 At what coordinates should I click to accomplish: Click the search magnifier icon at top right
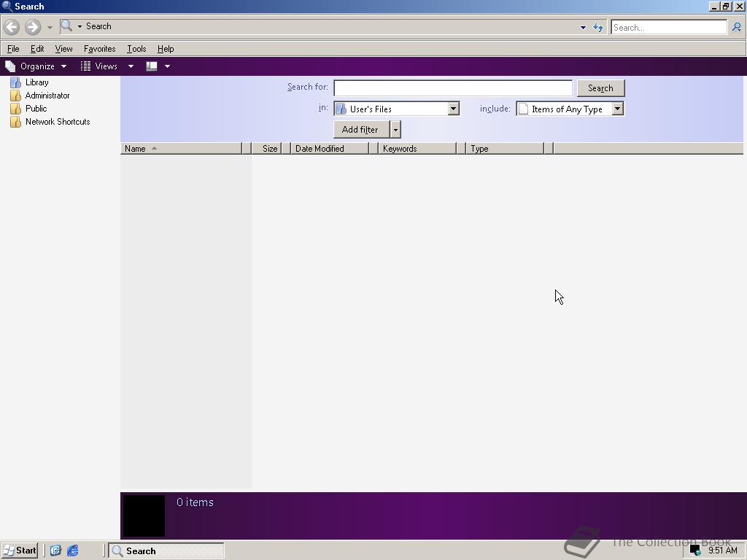[x=737, y=27]
